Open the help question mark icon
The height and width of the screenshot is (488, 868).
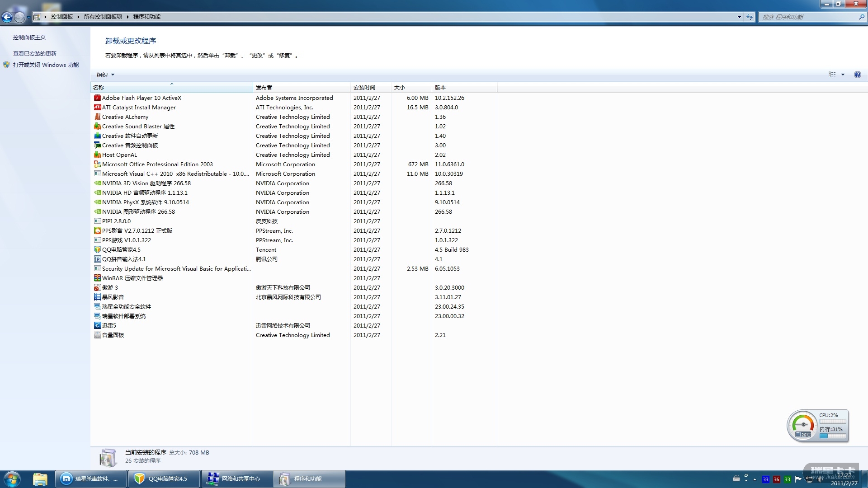(857, 75)
